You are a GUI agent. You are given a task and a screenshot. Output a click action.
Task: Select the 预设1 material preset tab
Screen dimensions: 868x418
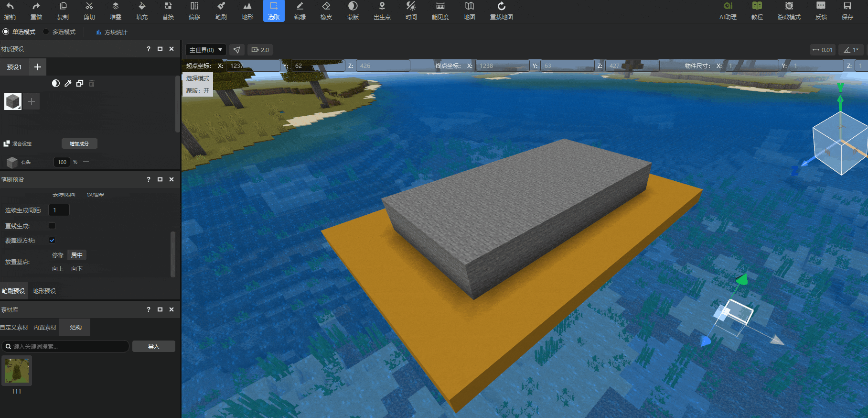pyautogui.click(x=14, y=67)
